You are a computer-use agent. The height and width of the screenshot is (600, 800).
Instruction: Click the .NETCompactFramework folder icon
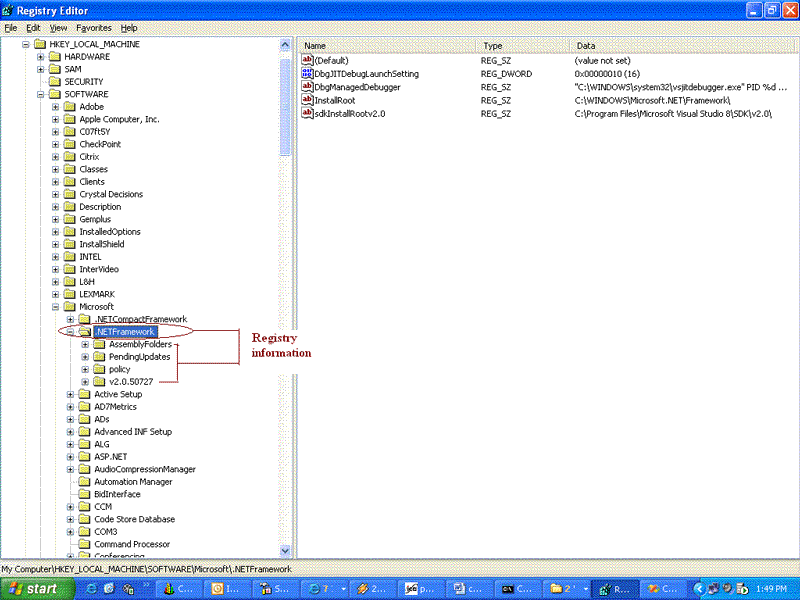pyautogui.click(x=84, y=319)
